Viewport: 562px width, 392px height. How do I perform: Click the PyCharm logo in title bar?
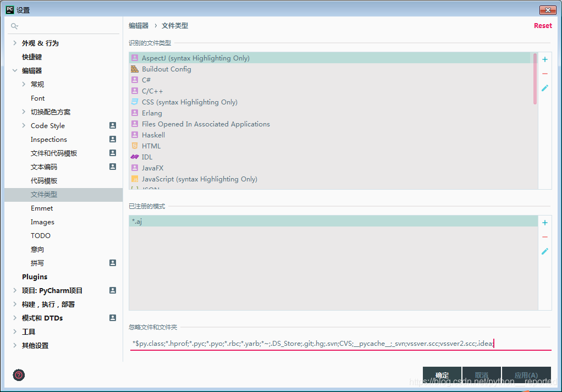10,10
